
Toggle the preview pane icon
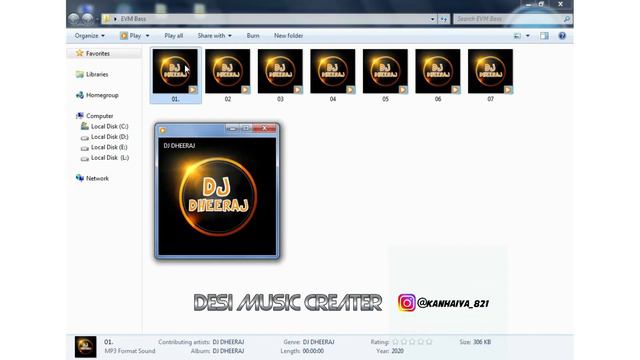(x=544, y=36)
